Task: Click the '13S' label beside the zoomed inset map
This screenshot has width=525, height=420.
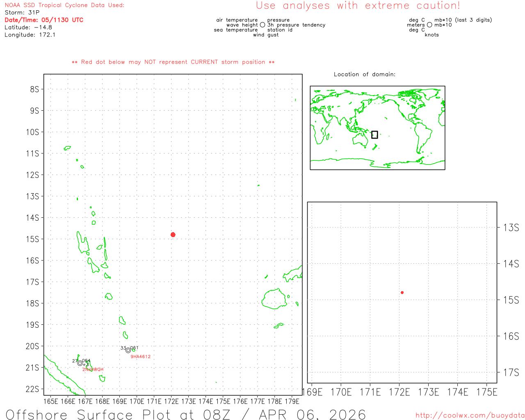Action: (511, 228)
